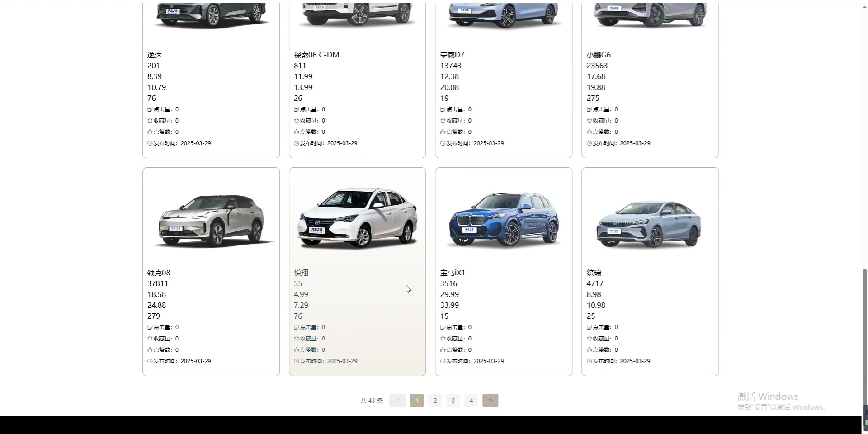This screenshot has width=868, height=434.
Task: Click the click-count icon on 宝马iX1 card
Action: [443, 327]
